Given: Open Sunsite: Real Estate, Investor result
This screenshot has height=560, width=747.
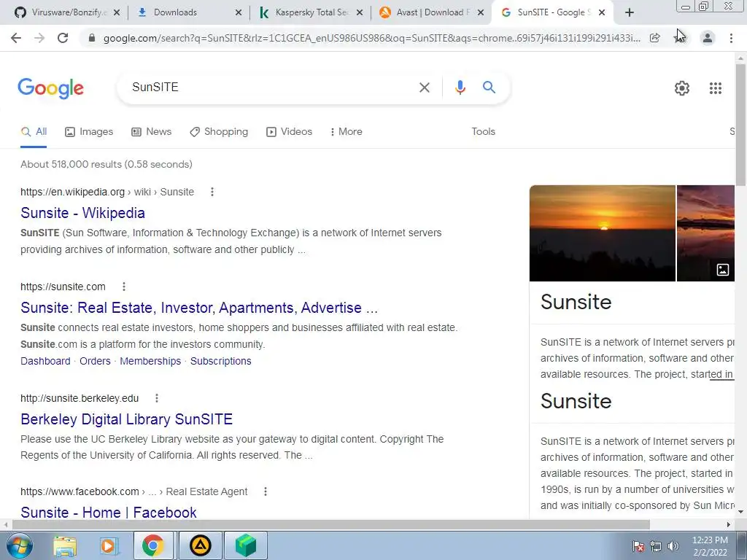Looking at the screenshot, I should 199,308.
